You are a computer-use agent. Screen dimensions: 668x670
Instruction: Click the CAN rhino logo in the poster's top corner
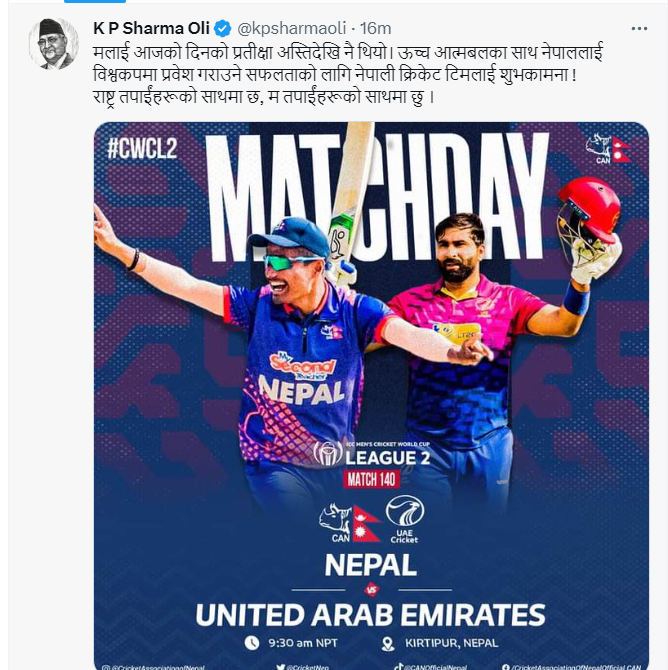(x=599, y=149)
